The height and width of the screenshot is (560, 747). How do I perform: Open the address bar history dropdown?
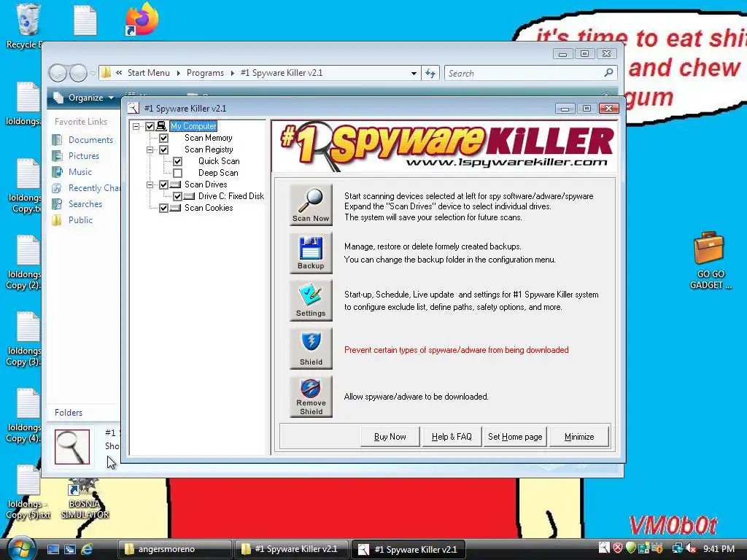[x=414, y=74]
